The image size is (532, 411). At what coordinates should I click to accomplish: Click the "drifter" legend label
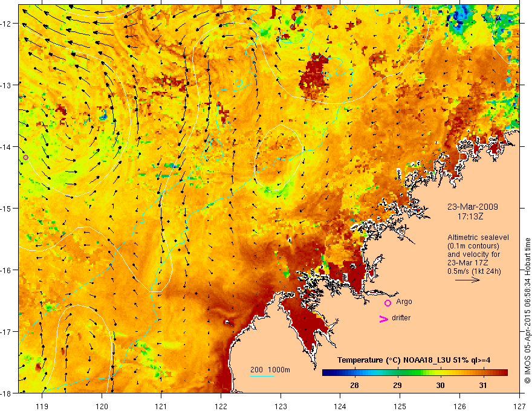tap(401, 318)
